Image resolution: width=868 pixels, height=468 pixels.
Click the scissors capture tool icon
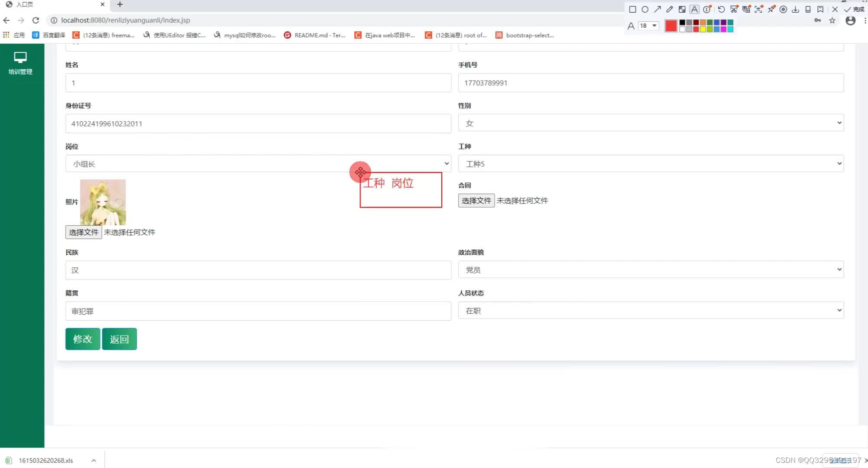pyautogui.click(x=734, y=10)
